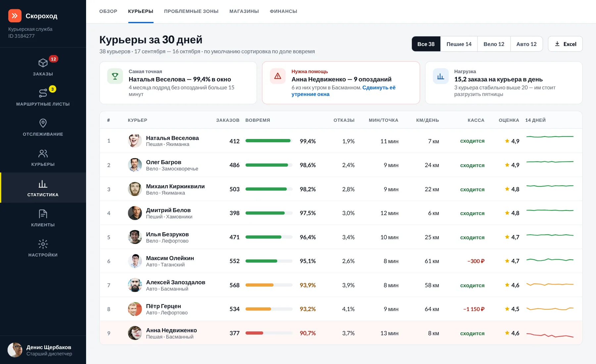Filter couriers by Пешие 14

point(459,44)
